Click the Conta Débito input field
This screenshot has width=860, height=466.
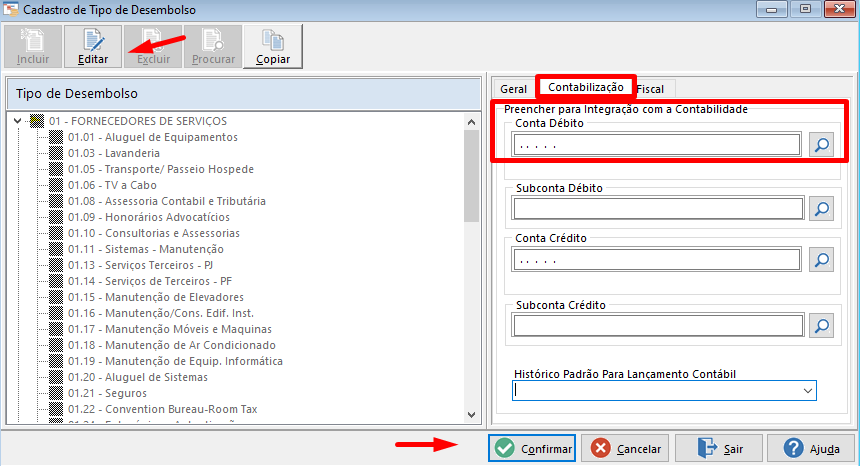(x=657, y=145)
